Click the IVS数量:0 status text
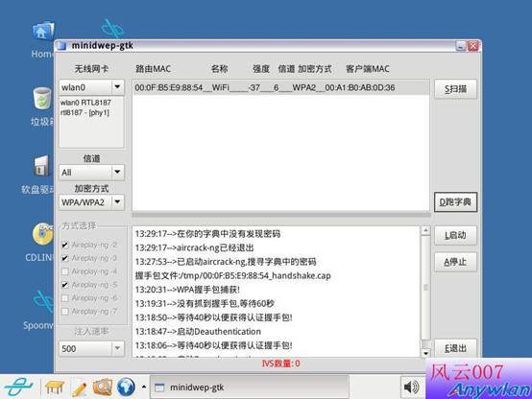This screenshot has height=399, width=532. (x=280, y=364)
